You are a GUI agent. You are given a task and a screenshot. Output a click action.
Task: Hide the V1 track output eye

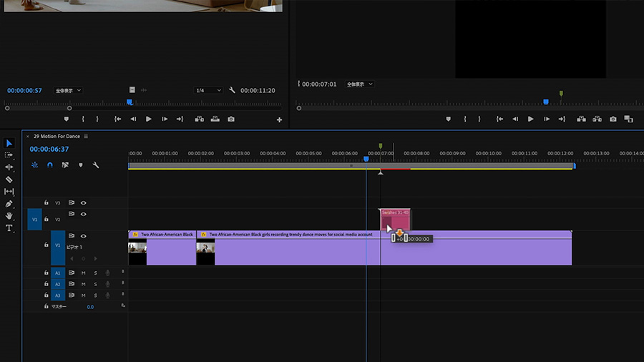click(84, 236)
